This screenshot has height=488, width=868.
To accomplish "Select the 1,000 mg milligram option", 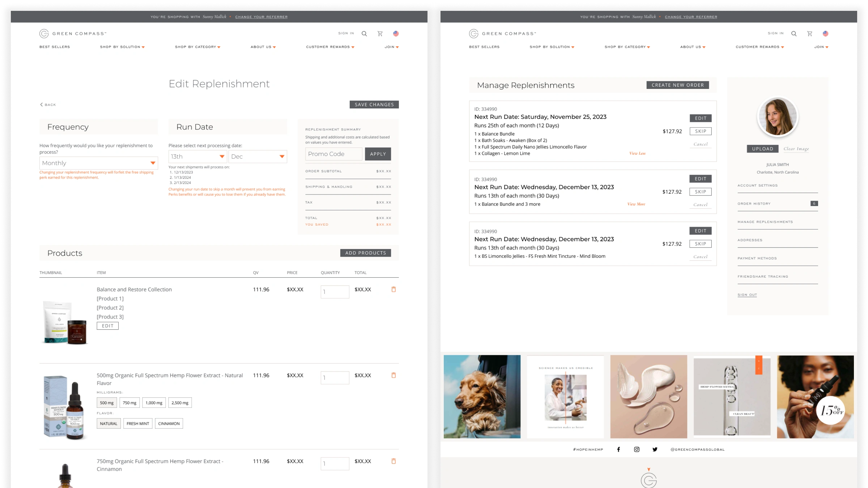I will point(154,403).
